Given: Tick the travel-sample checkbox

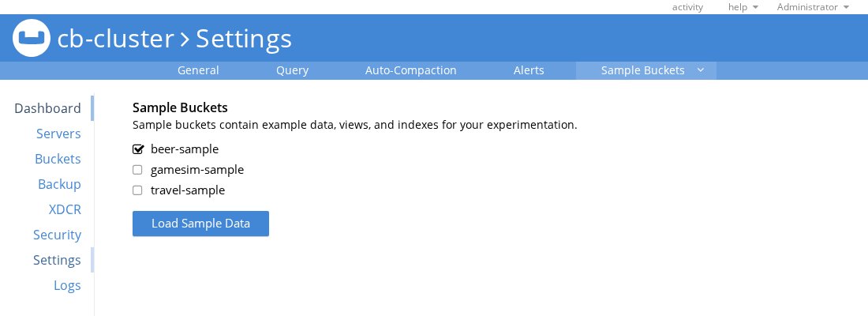Looking at the screenshot, I should click(x=137, y=190).
